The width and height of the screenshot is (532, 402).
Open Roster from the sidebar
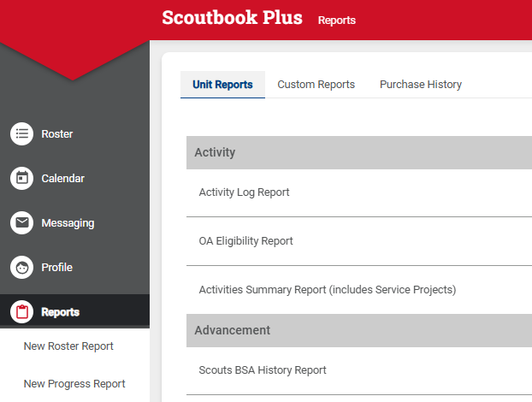point(57,134)
